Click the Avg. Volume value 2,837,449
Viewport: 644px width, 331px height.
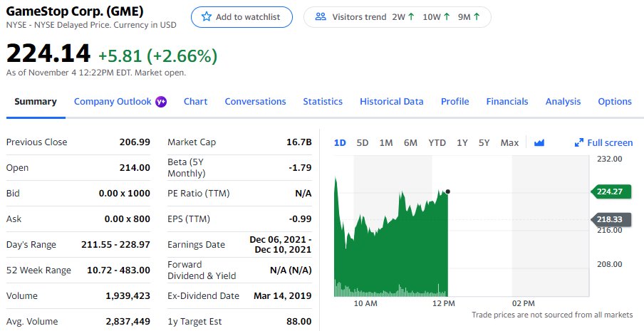tap(128, 321)
